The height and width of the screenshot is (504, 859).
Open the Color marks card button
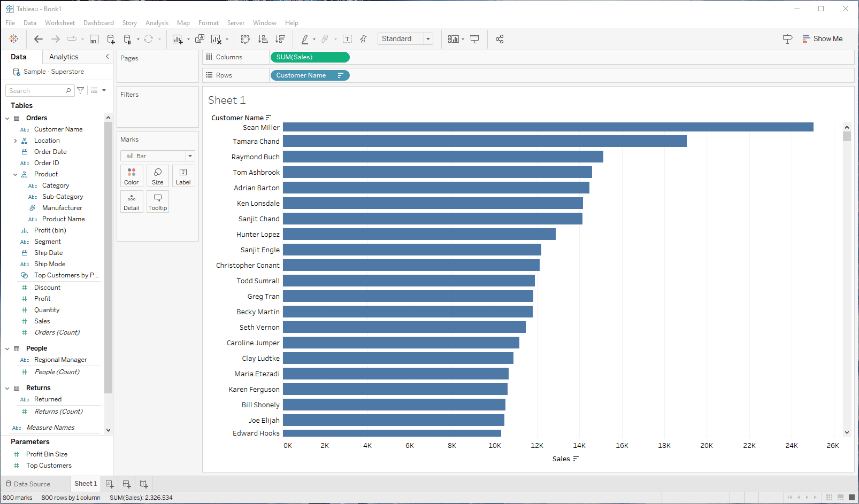click(x=132, y=176)
